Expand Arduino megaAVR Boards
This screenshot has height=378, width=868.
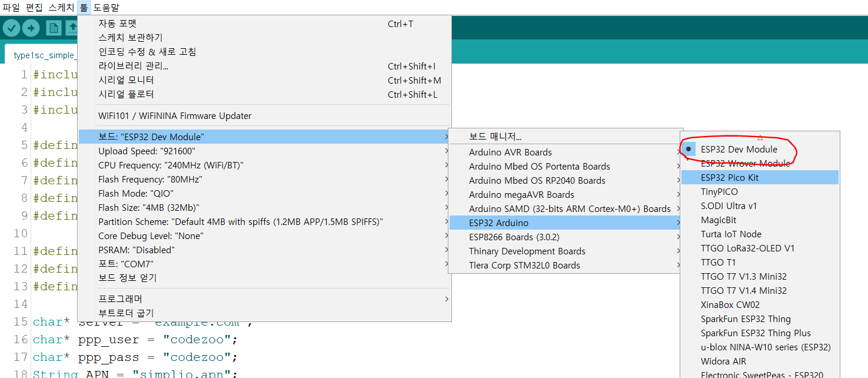(x=566, y=194)
